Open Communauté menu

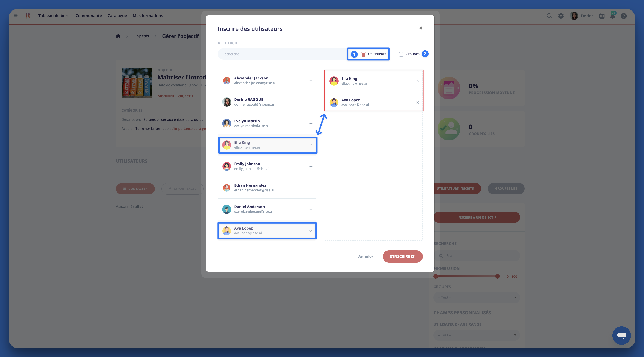[x=89, y=16]
